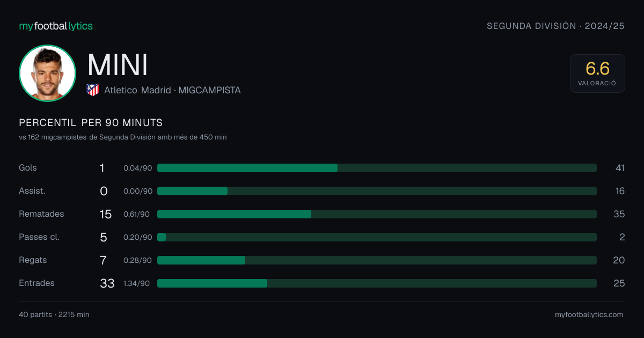This screenshot has width=644, height=338.
Task: Click the Entrades percentile bar
Action: click(377, 283)
